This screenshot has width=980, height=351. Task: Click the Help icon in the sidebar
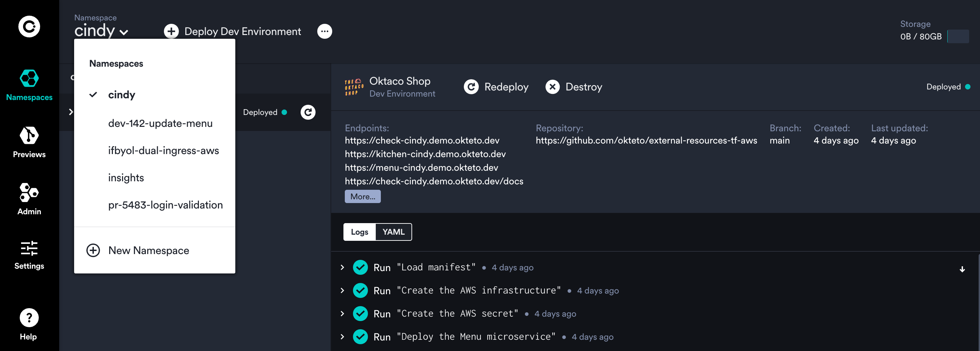pos(29,318)
